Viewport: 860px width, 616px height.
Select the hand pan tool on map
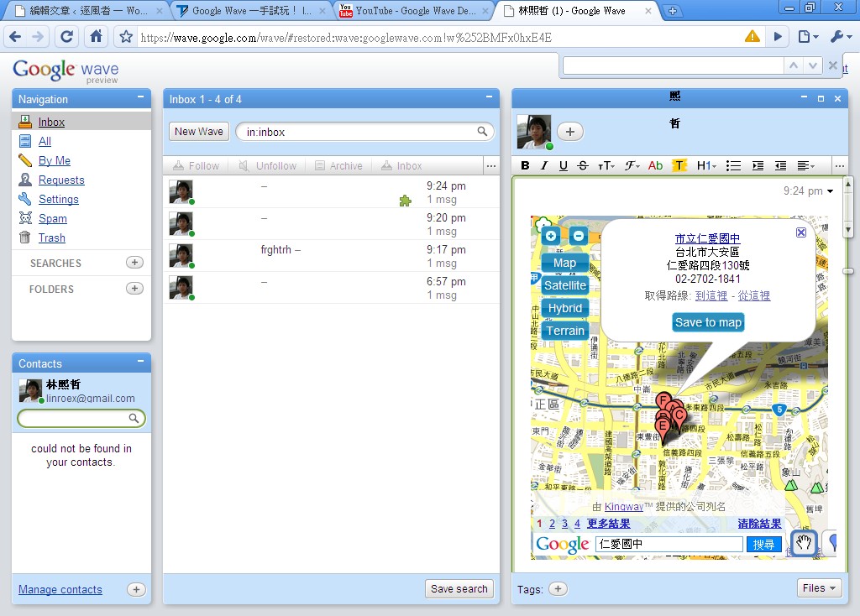[x=804, y=543]
